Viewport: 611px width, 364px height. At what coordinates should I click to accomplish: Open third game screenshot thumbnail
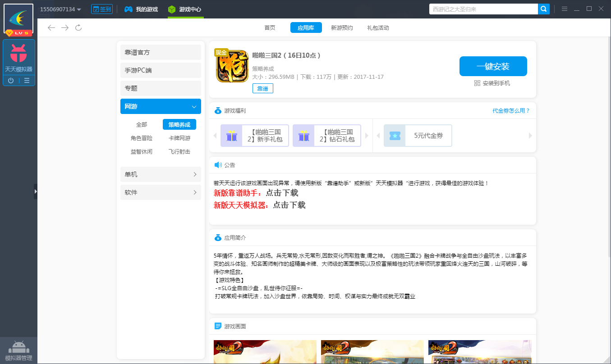(480, 352)
